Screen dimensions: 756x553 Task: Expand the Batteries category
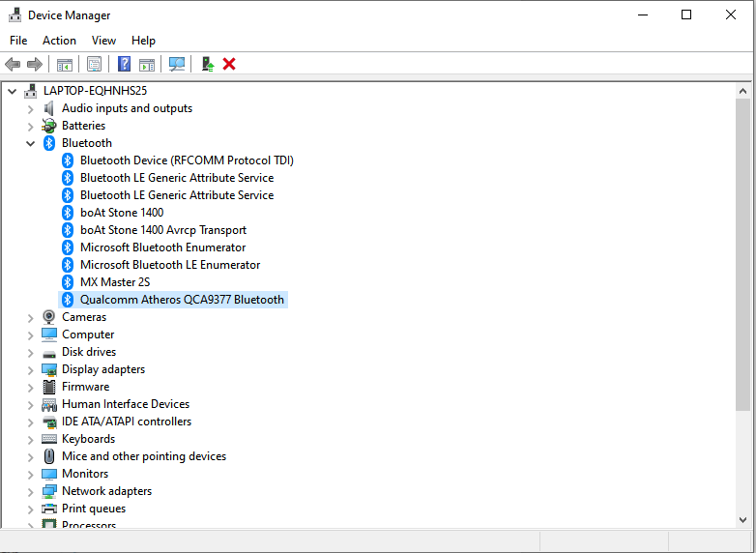(30, 127)
